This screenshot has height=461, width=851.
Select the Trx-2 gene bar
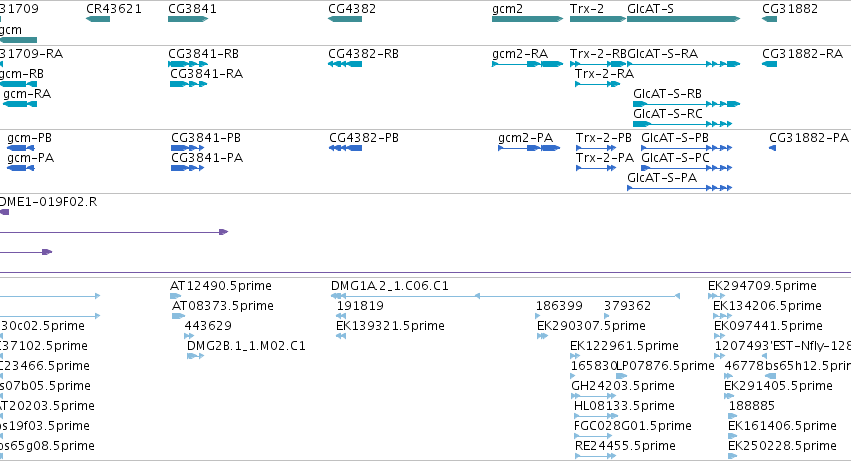(x=598, y=19)
